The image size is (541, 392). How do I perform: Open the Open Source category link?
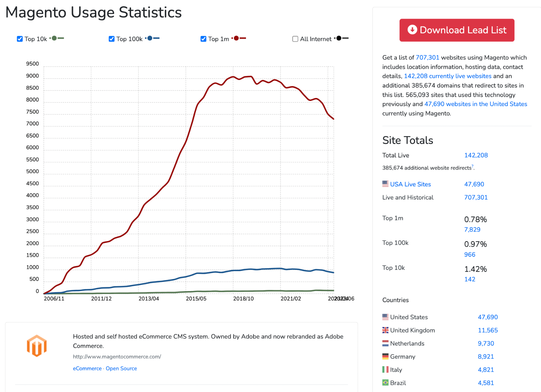pos(121,368)
